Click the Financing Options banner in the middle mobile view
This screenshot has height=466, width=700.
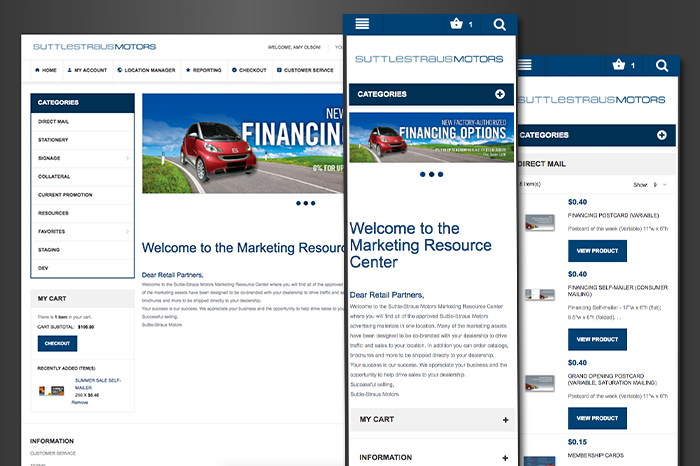431,137
